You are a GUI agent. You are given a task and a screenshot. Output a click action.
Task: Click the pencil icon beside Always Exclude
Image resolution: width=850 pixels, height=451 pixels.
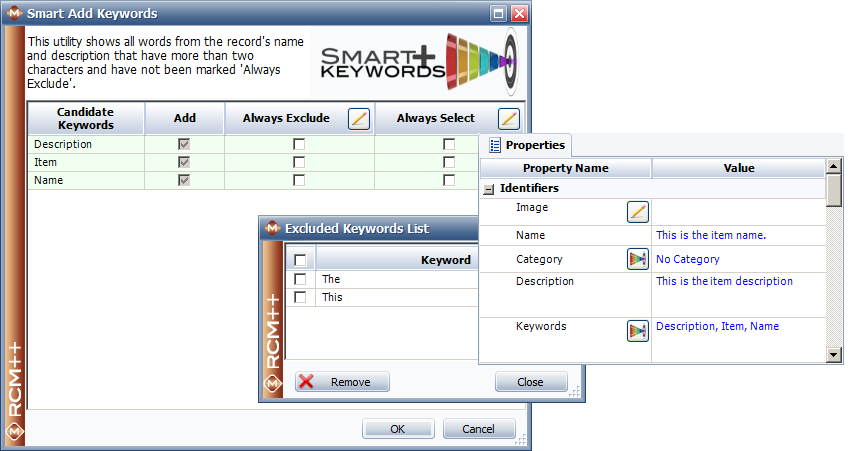(x=359, y=119)
